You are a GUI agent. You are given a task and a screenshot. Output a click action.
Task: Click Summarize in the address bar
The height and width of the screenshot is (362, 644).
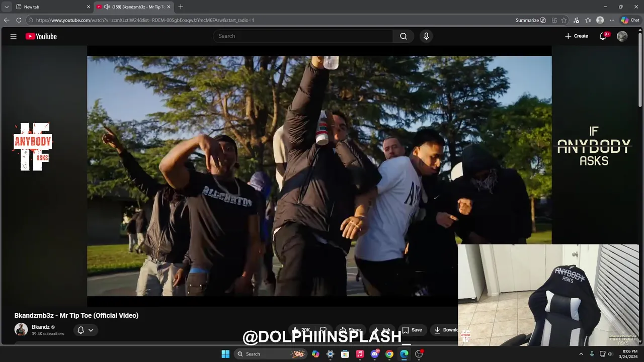[531, 20]
